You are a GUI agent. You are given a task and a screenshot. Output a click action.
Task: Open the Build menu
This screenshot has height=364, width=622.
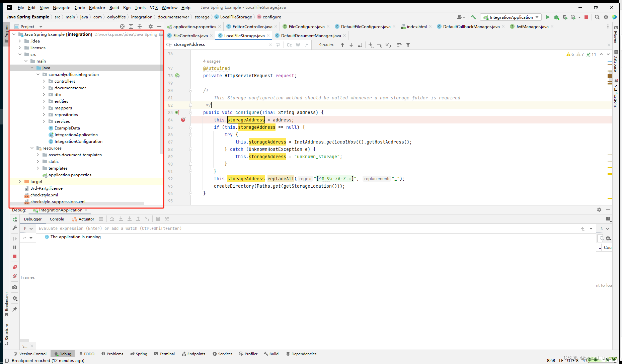(x=114, y=7)
